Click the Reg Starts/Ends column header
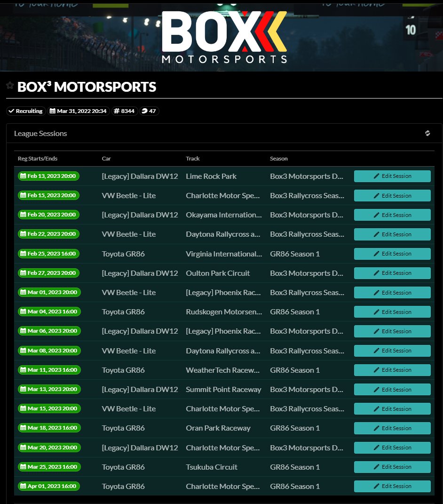Screen dimensions: 443x504 [x=38, y=159]
